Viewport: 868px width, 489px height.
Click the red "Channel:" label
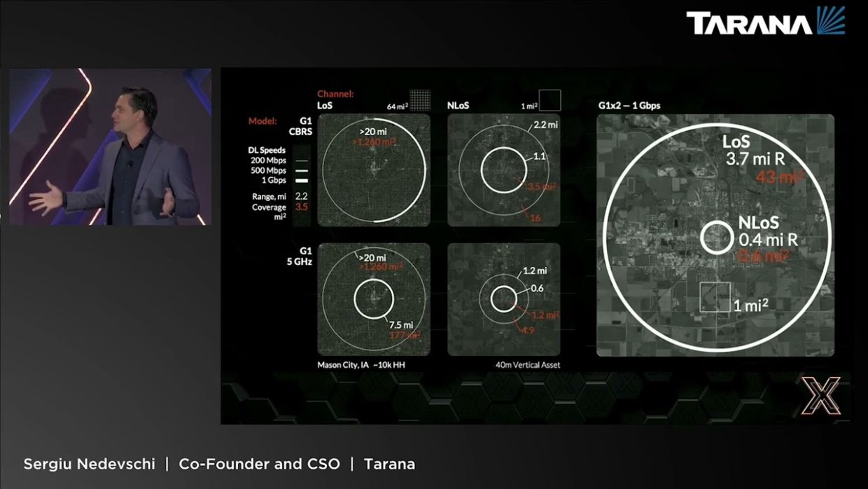point(335,94)
